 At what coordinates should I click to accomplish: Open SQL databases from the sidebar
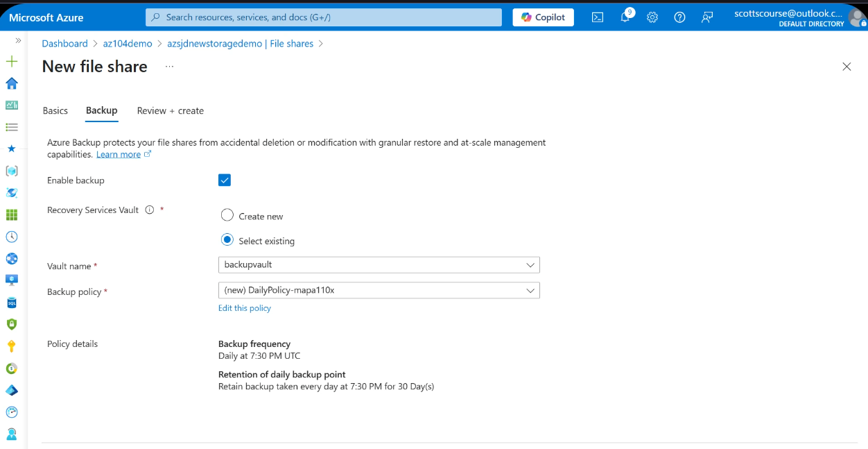click(x=11, y=302)
